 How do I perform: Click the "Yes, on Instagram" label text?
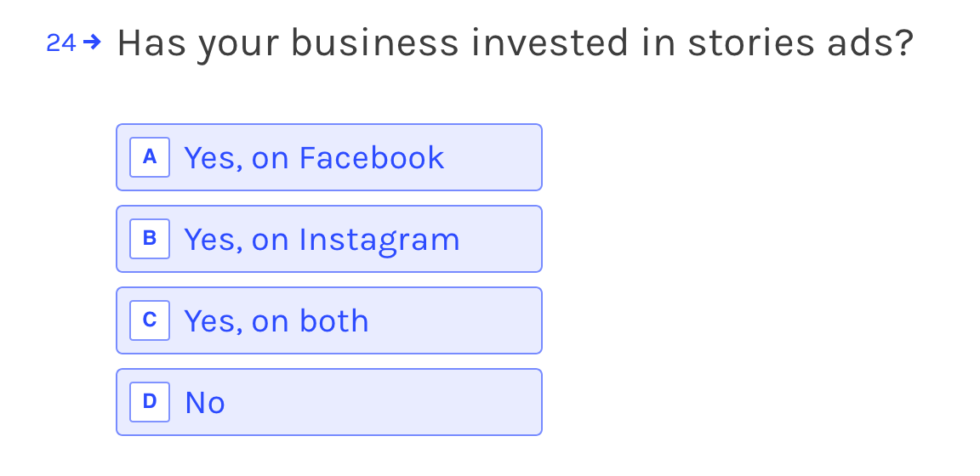(x=322, y=240)
